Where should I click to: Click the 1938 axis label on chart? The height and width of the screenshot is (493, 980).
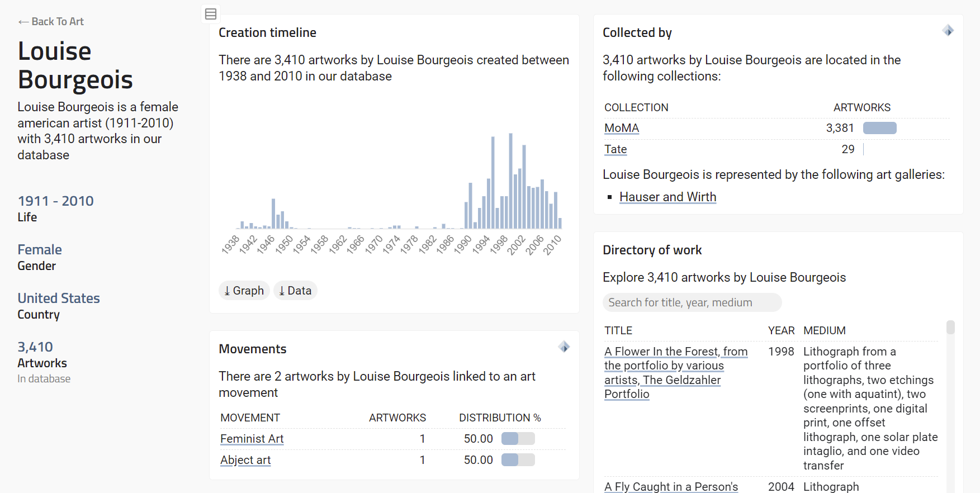(x=230, y=245)
